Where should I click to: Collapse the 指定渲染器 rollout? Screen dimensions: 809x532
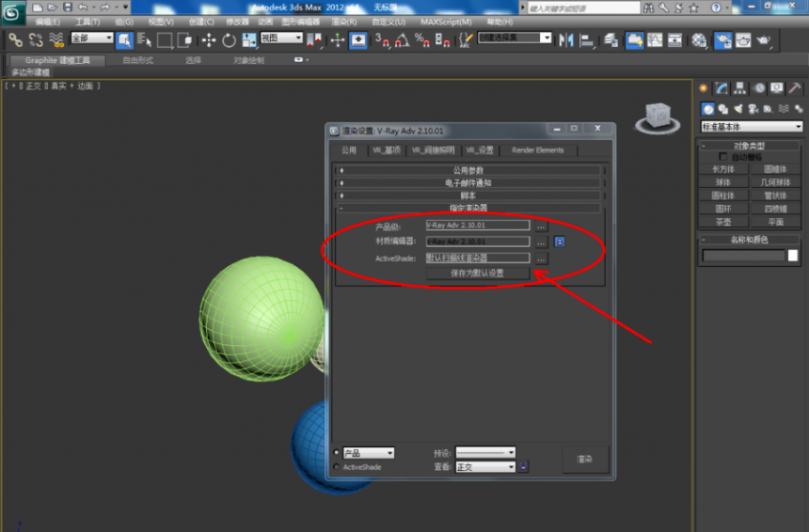click(468, 208)
